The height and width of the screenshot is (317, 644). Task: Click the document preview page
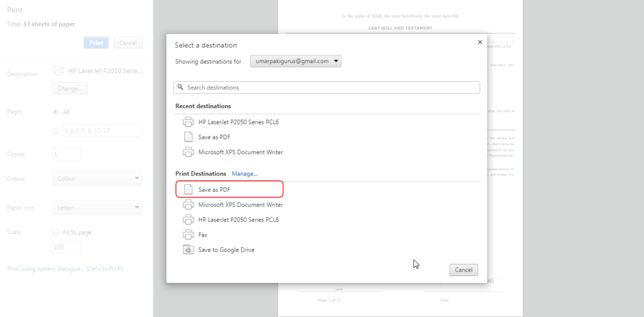click(x=400, y=158)
